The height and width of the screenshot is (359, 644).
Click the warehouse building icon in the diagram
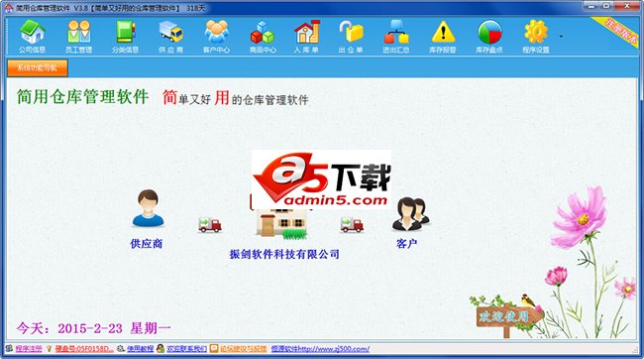click(281, 223)
